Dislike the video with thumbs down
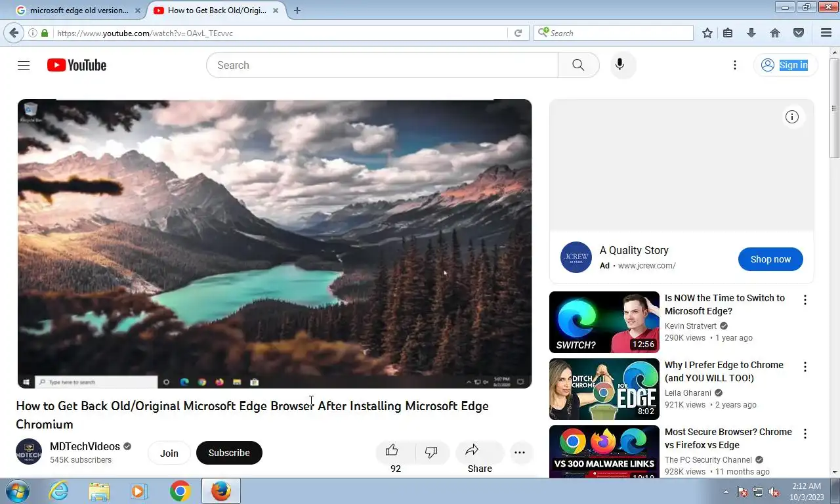840x504 pixels. click(x=431, y=452)
